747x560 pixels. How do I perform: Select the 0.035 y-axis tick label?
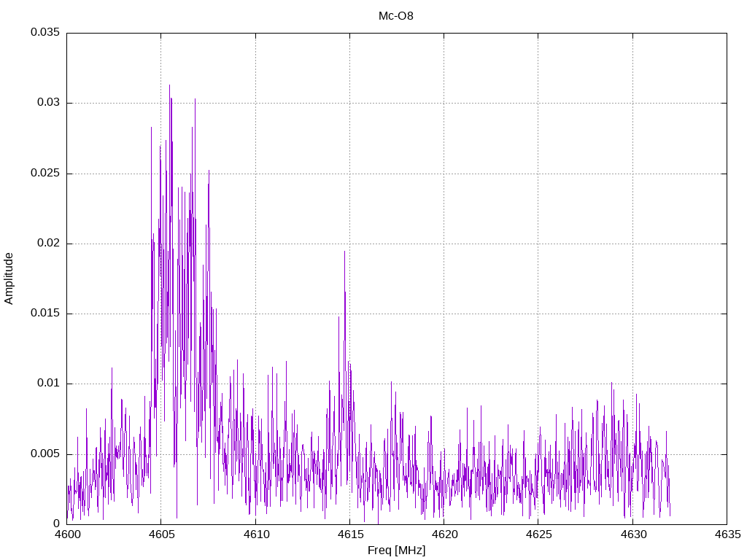[x=44, y=33]
